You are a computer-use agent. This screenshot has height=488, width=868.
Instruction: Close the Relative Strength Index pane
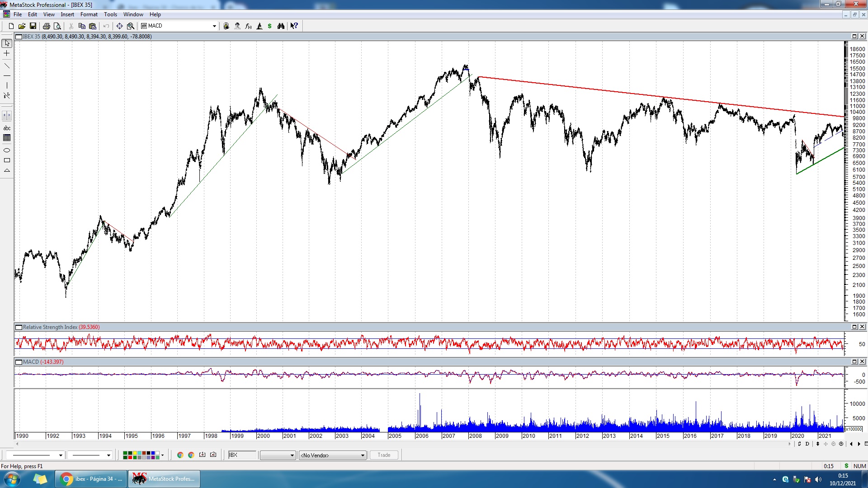coord(862,327)
